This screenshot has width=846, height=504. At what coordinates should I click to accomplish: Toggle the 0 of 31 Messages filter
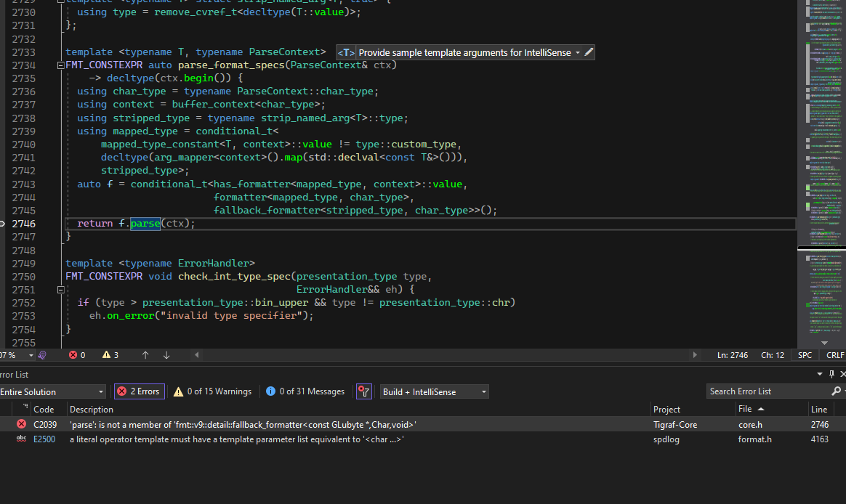[x=305, y=391]
